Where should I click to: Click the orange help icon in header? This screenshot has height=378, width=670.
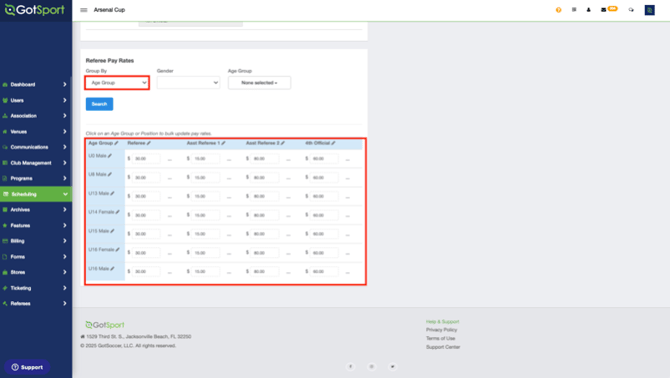tap(558, 10)
